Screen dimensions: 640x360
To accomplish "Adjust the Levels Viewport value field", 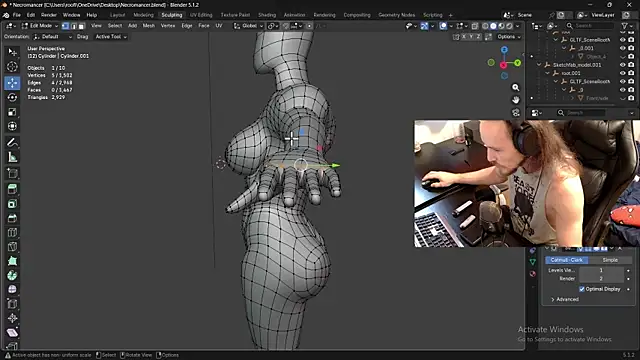I will coord(601,270).
